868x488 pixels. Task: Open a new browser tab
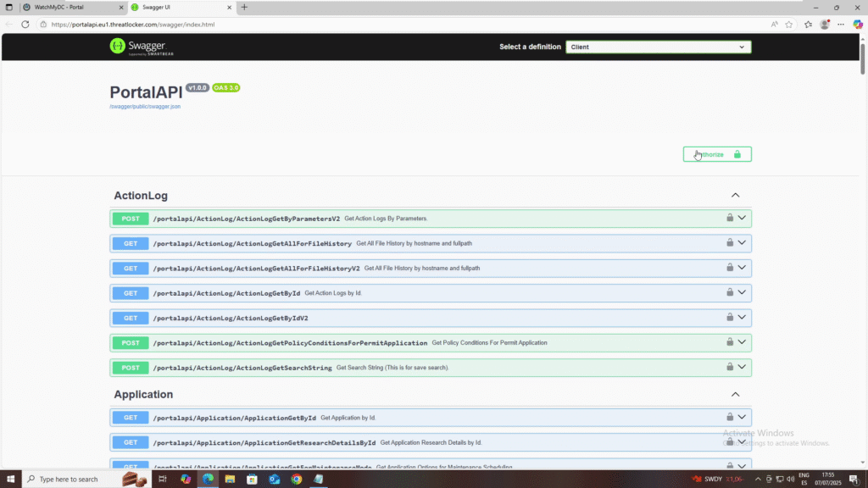pos(244,7)
